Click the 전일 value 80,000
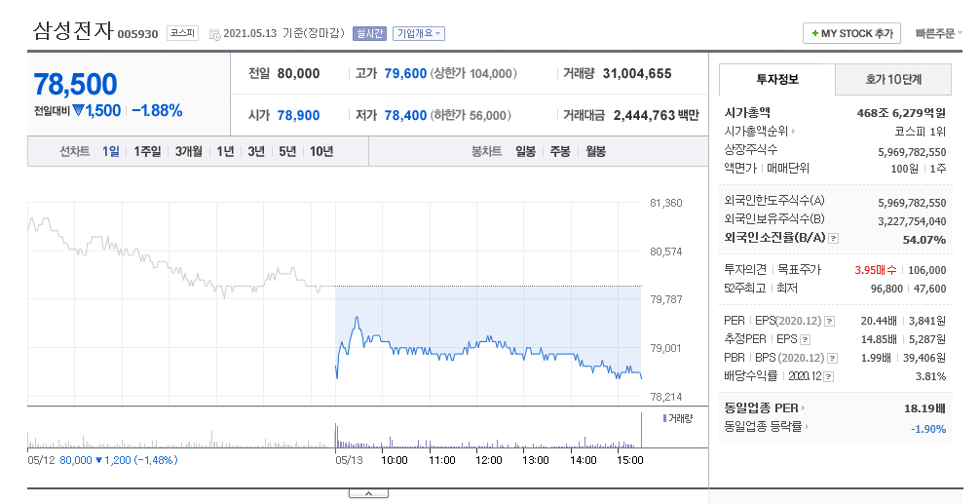The image size is (980, 504). coord(298,73)
